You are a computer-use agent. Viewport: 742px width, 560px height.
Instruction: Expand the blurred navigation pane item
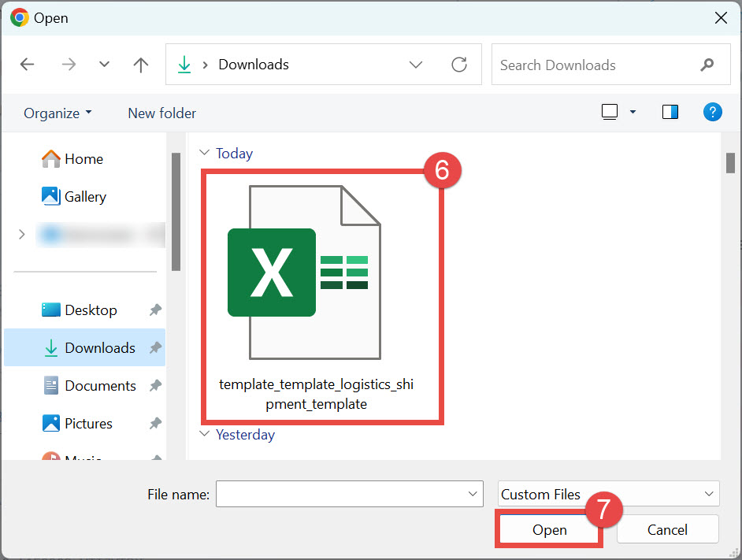(22, 235)
